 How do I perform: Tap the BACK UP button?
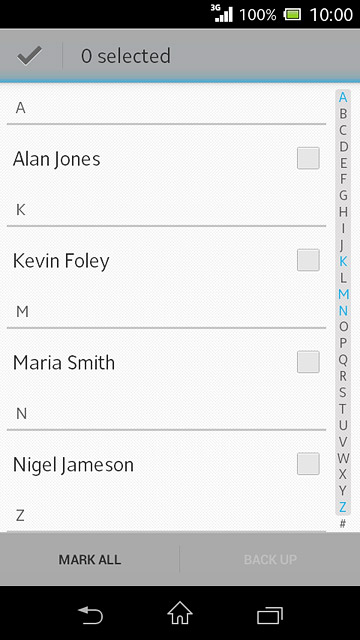pos(270,559)
